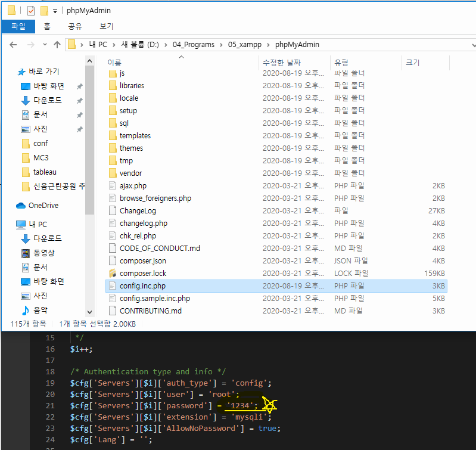Switch to the 홈 ribbon tab
The height and width of the screenshot is (450, 476).
click(46, 26)
